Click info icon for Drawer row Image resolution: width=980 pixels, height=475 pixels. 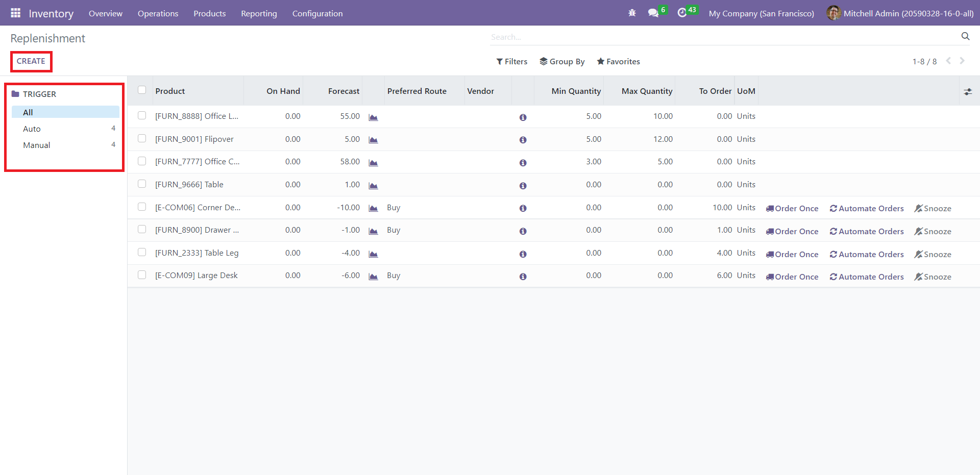(523, 231)
